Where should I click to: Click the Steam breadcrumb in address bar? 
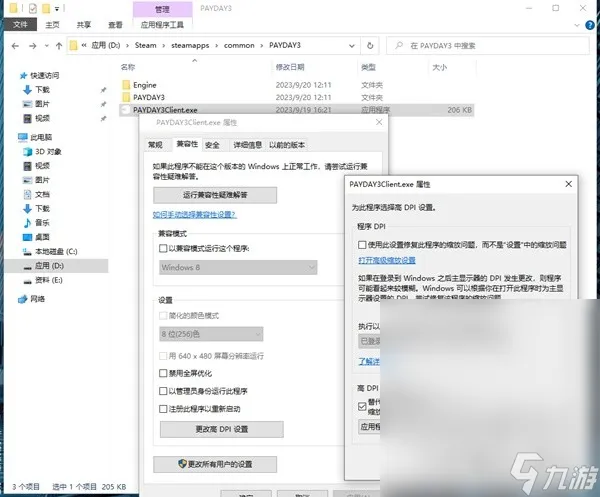(x=145, y=46)
